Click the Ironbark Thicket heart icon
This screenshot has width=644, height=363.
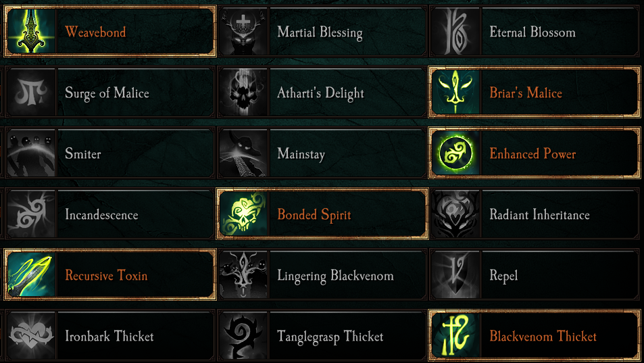coord(31,336)
